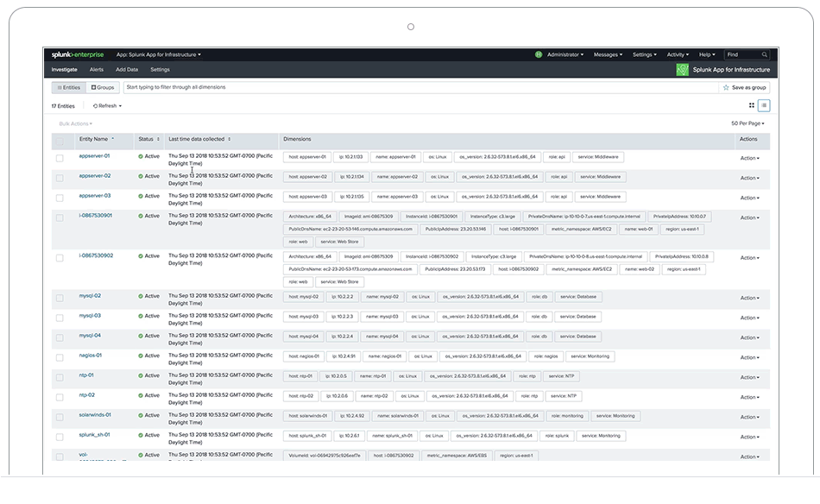
Task: Go to the Alerts tab
Action: [x=96, y=70]
